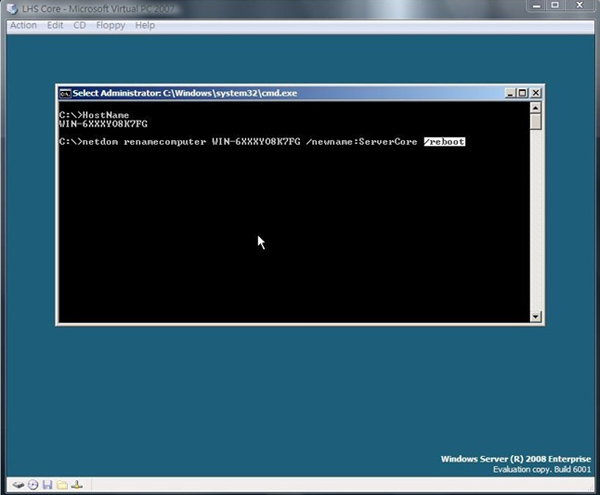Open the Floppy menu
The width and height of the screenshot is (600, 495).
[110, 25]
